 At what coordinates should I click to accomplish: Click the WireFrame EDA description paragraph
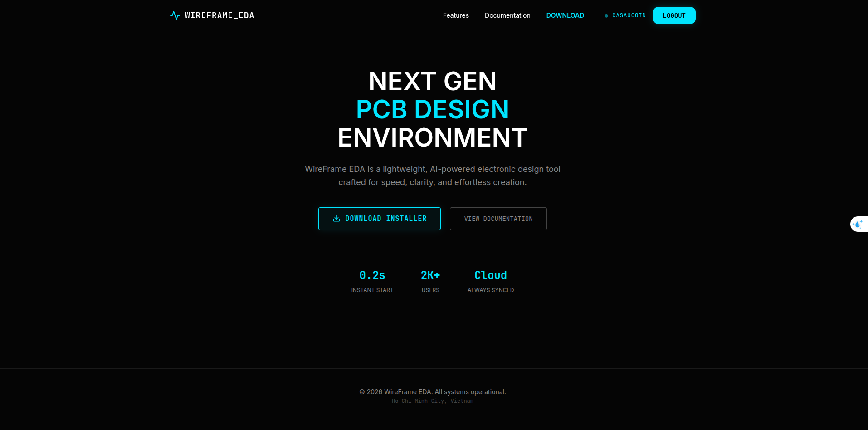pos(433,176)
